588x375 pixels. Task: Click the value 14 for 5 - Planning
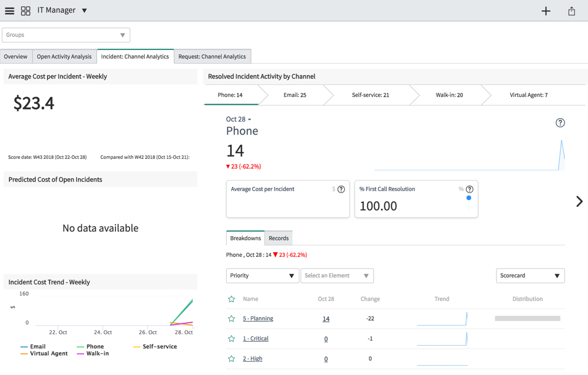326,319
